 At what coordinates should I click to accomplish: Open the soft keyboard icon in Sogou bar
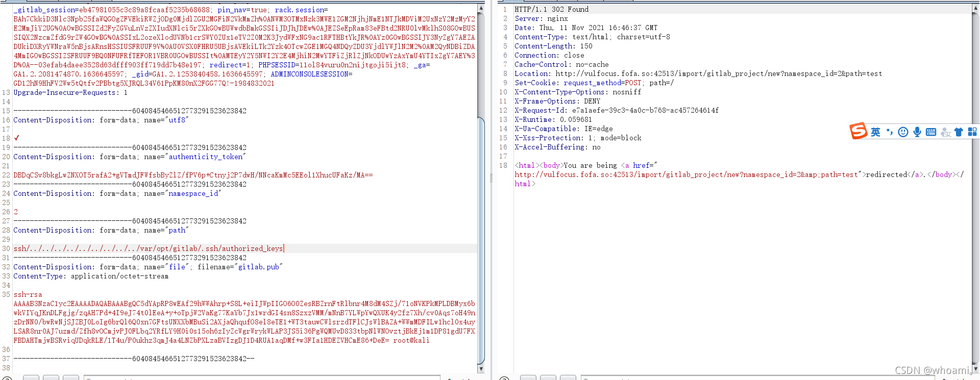coord(931,132)
